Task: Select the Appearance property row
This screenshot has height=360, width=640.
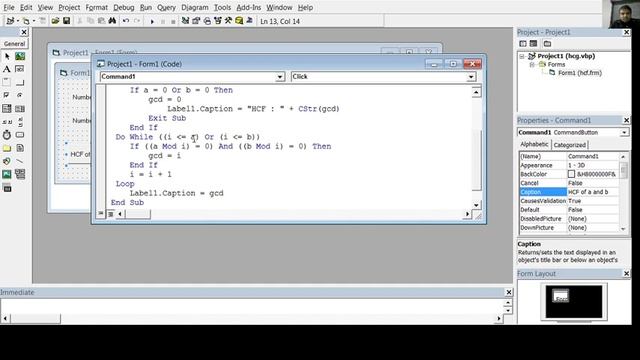Action: pyautogui.click(x=569, y=165)
